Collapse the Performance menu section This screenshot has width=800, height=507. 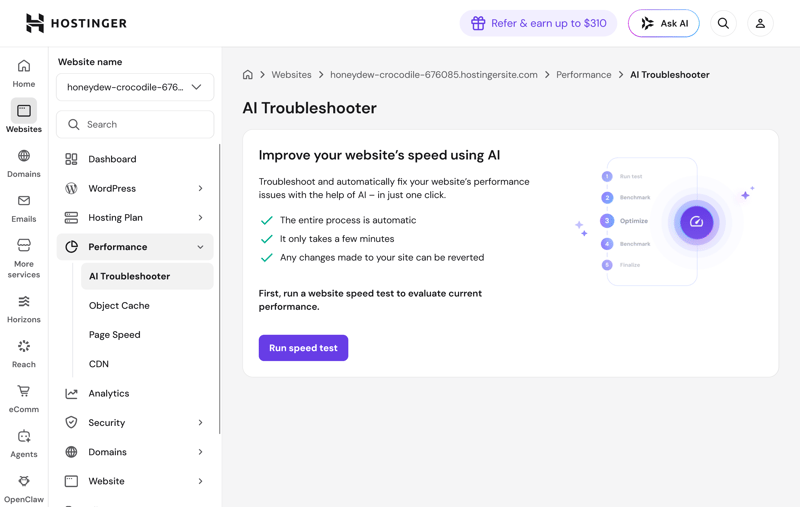[x=135, y=247]
